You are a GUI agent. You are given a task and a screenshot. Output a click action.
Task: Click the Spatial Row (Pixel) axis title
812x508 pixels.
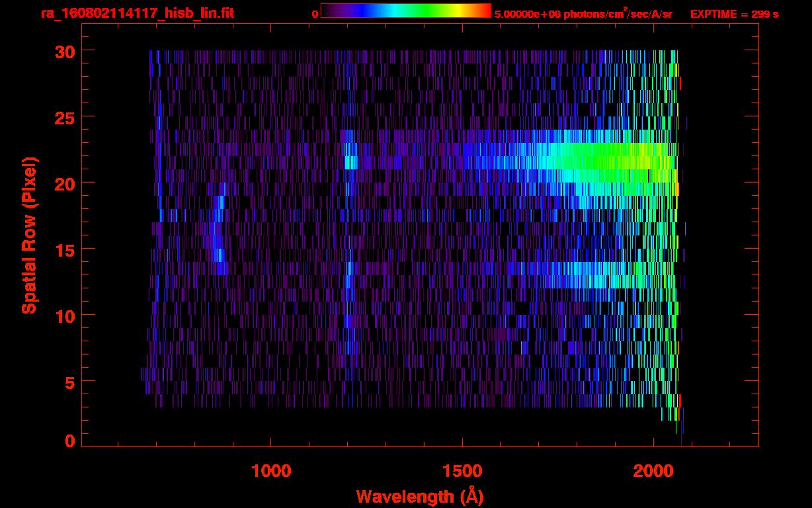coord(29,235)
